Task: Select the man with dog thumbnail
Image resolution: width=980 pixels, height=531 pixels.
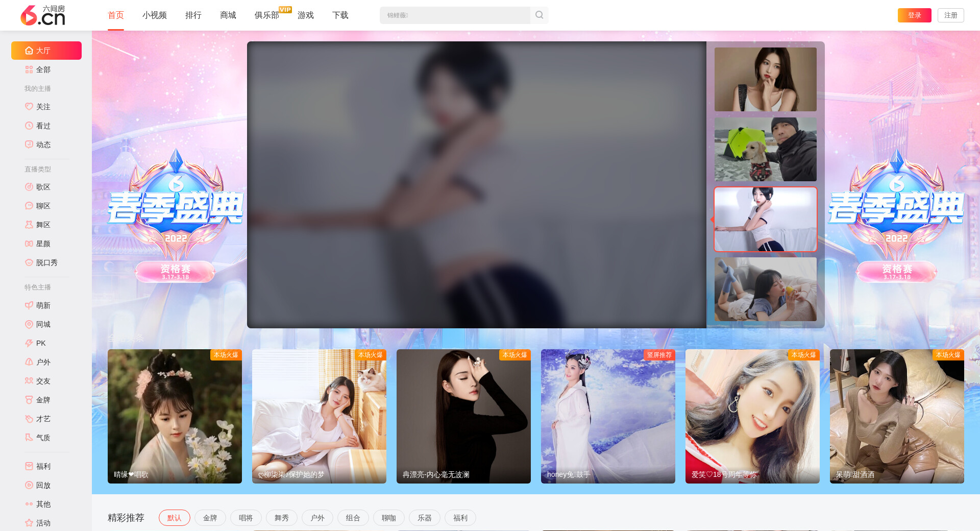Action: [x=766, y=149]
